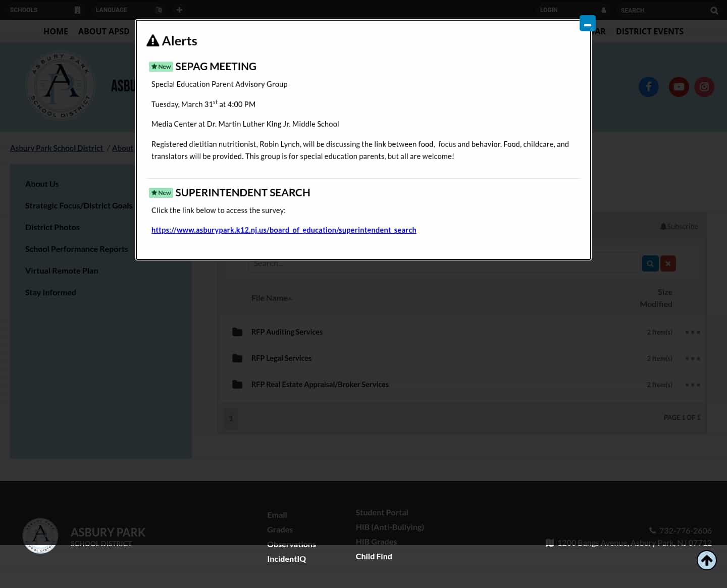Viewport: 727px width, 588px height.
Task: Open the district's Facebook page icon
Action: click(x=649, y=87)
